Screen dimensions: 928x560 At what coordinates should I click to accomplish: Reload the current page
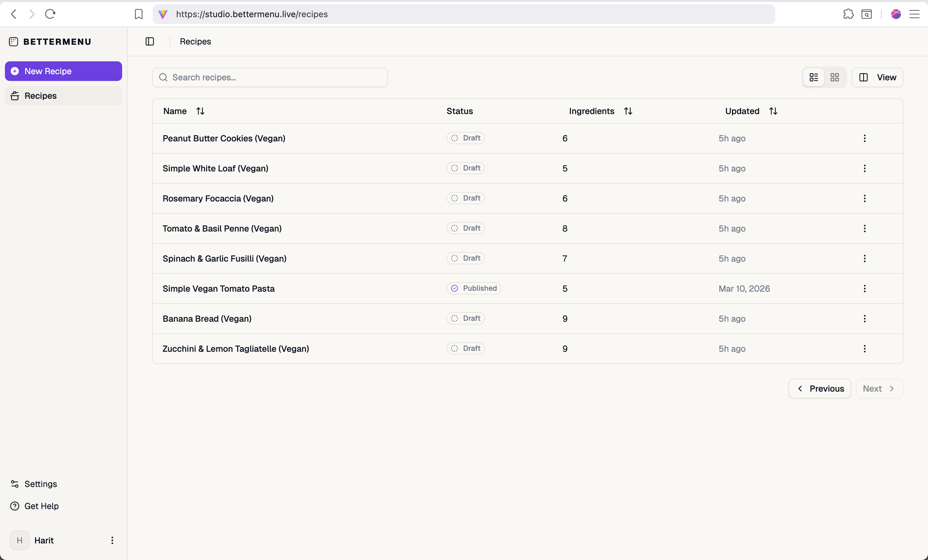click(x=50, y=14)
